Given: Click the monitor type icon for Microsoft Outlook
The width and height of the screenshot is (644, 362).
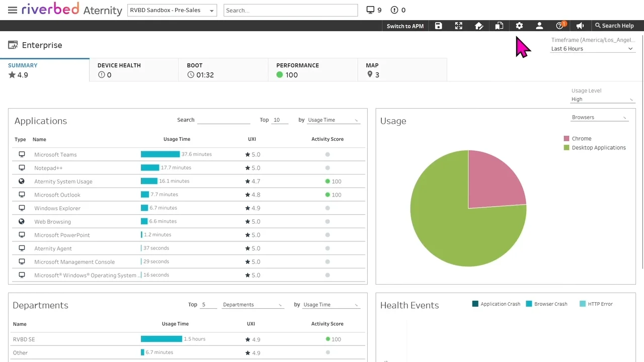Looking at the screenshot, I should (x=22, y=195).
